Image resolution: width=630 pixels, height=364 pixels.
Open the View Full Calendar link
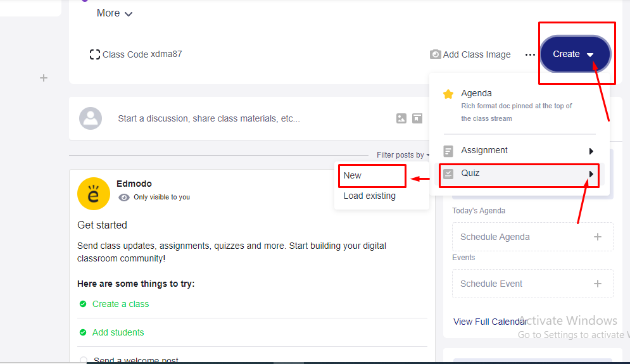pos(490,322)
